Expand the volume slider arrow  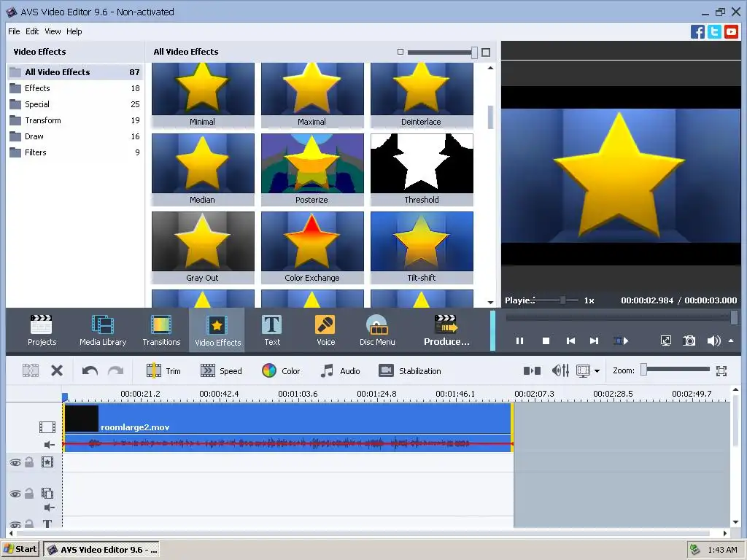tap(731, 341)
